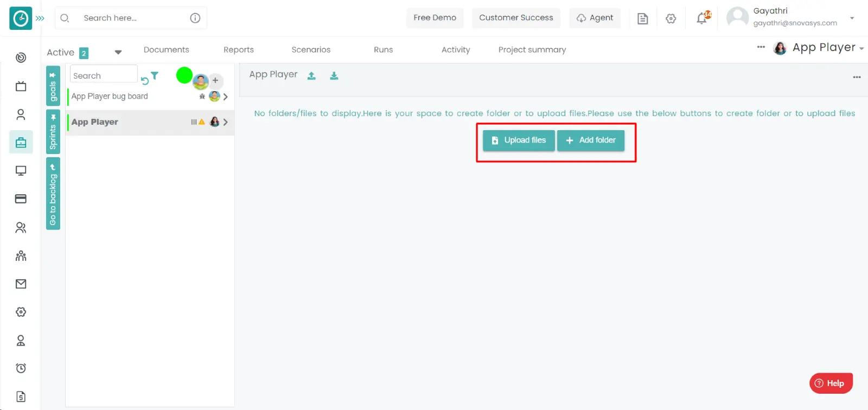Select App Player bug board row
The width and height of the screenshot is (868, 410).
click(150, 97)
